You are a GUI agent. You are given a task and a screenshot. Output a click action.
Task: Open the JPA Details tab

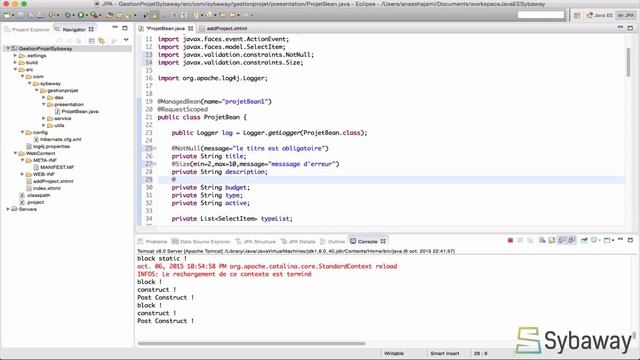point(298,241)
